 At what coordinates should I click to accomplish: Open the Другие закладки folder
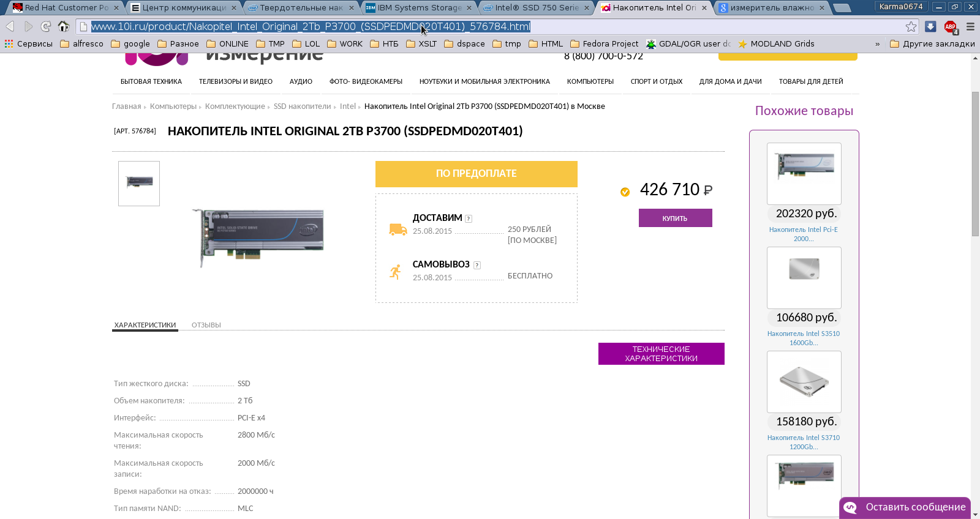[932, 43]
